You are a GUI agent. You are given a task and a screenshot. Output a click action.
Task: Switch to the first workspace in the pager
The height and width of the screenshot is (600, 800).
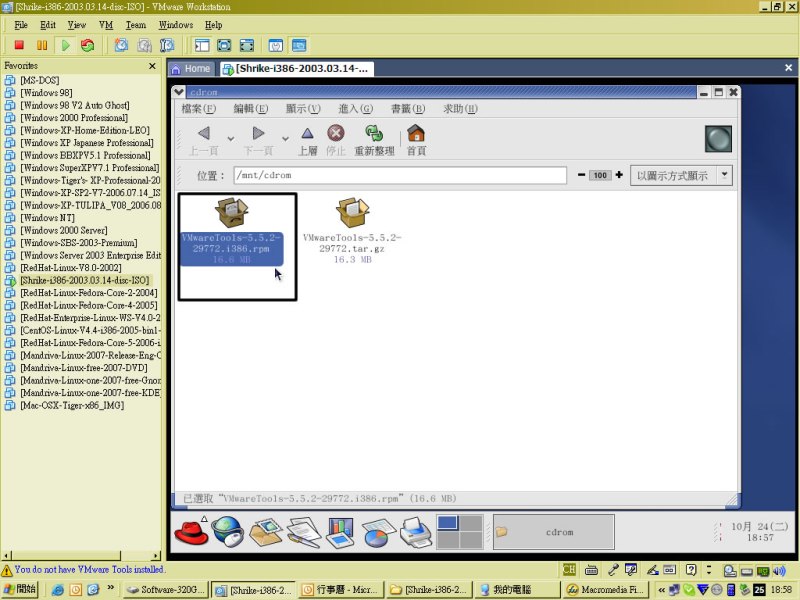coord(448,523)
